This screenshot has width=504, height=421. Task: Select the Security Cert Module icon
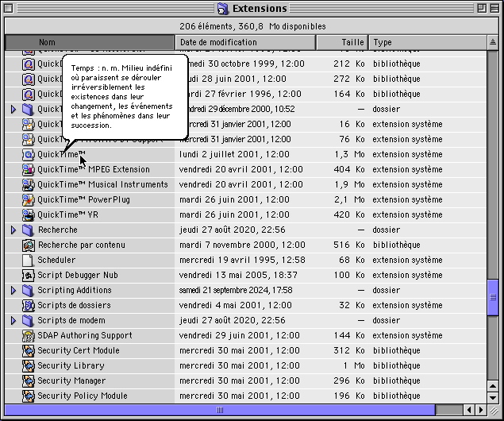click(29, 351)
